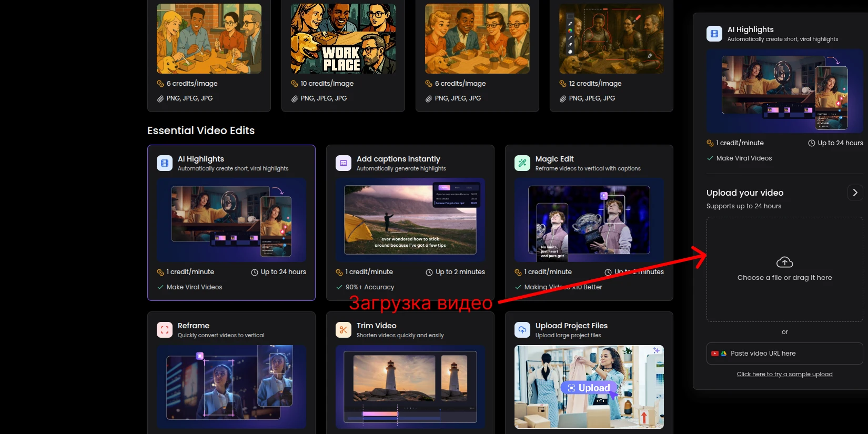Click the AI Highlights preview in side panel
The height and width of the screenshot is (434, 868).
click(x=784, y=91)
